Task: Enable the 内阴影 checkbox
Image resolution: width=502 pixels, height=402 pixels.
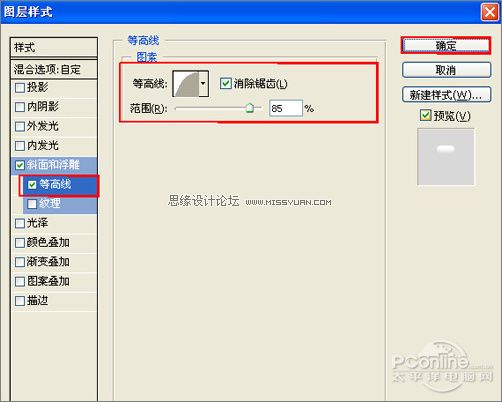Action: click(20, 107)
